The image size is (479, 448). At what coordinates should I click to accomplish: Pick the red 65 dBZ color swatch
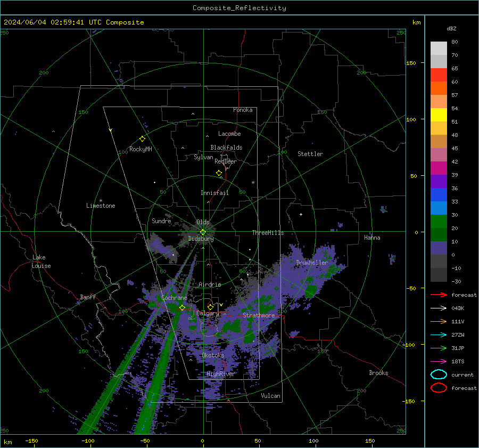pyautogui.click(x=439, y=75)
